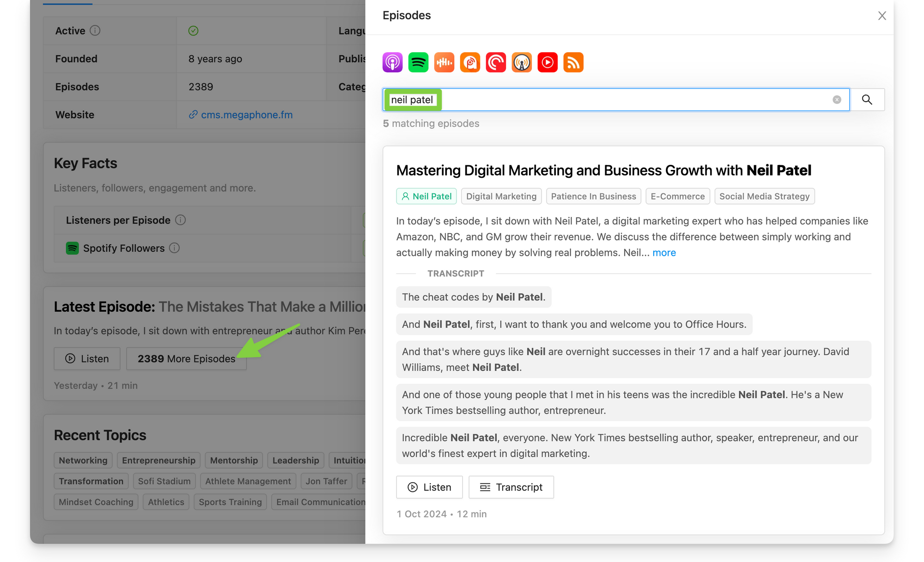Open the cms.megaphone.fm website link
The width and height of the screenshot is (924, 562).
pyautogui.click(x=246, y=115)
